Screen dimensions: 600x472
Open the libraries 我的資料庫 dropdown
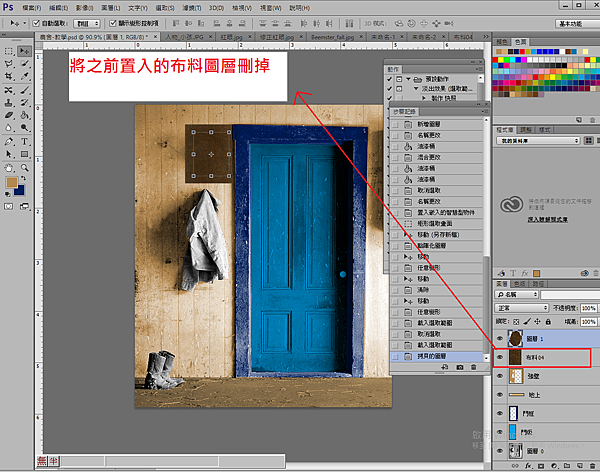click(x=538, y=141)
